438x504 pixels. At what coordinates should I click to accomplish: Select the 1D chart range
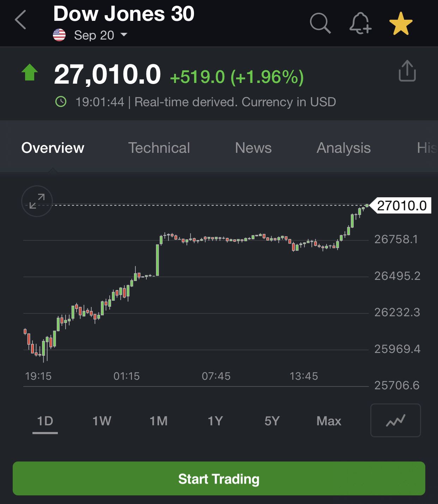point(45,421)
